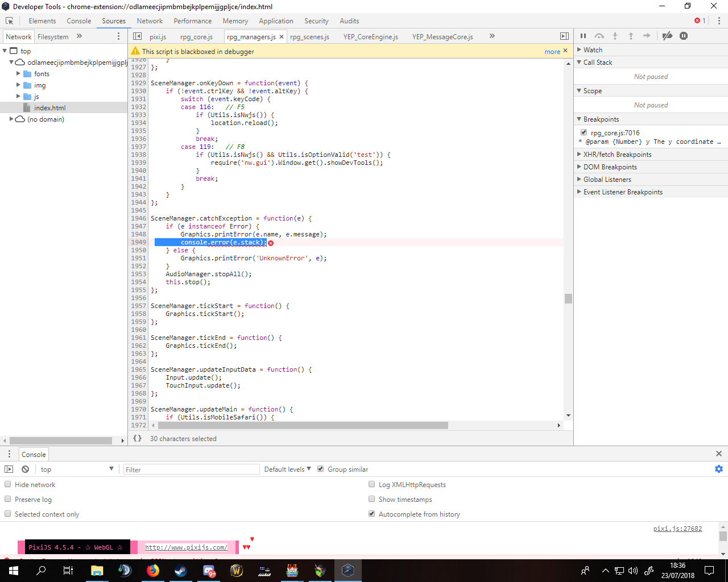728x582 pixels.
Task: Activate the inspect element picker icon
Action: 9,21
